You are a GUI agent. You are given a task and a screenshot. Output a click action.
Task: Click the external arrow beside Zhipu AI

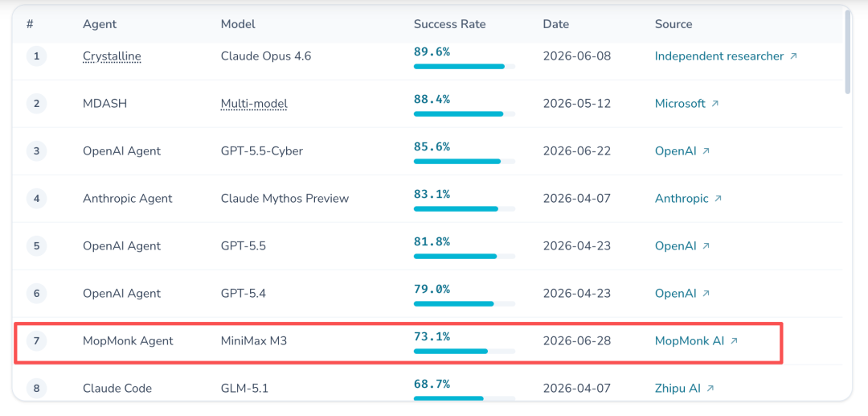coord(710,389)
